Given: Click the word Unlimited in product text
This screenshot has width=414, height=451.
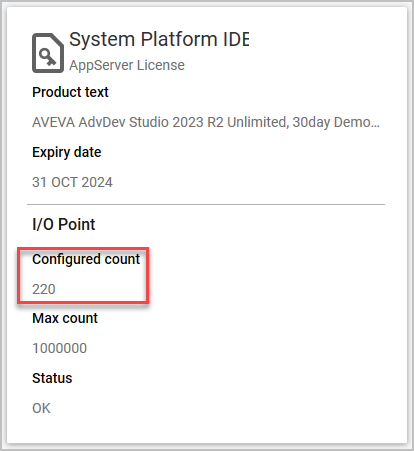Looking at the screenshot, I should tap(258, 122).
